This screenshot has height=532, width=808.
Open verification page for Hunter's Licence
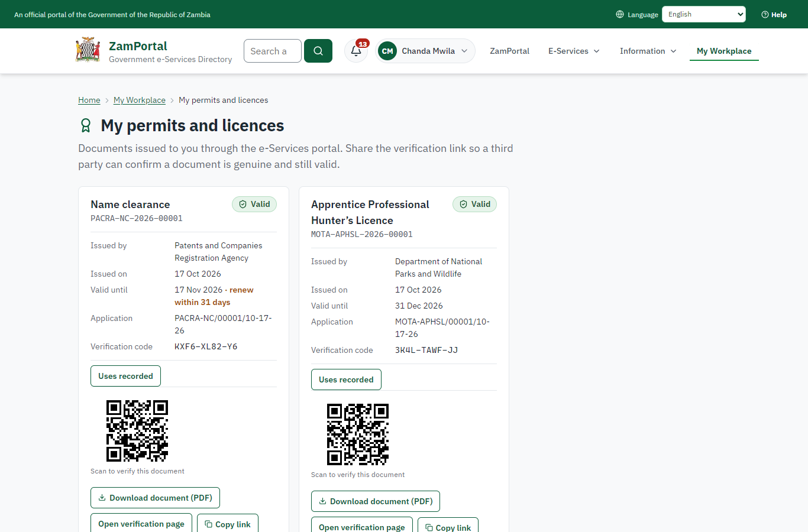pos(362,525)
